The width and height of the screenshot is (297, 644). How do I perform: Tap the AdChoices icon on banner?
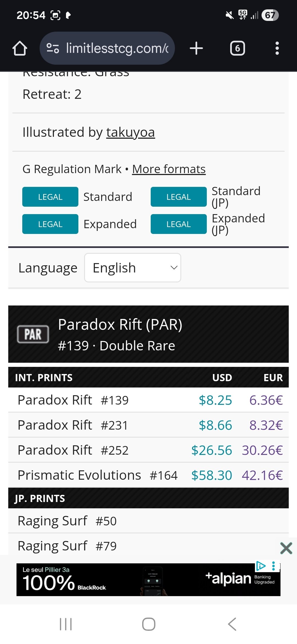261,566
